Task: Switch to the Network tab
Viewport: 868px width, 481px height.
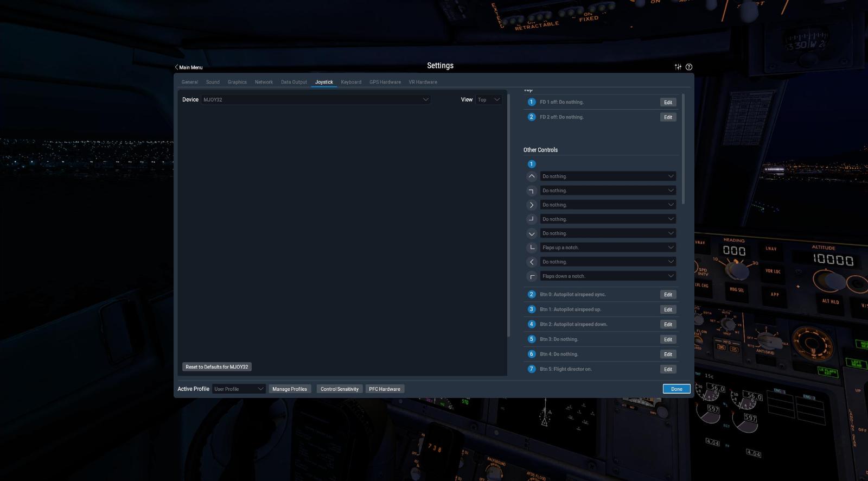Action: pyautogui.click(x=264, y=82)
